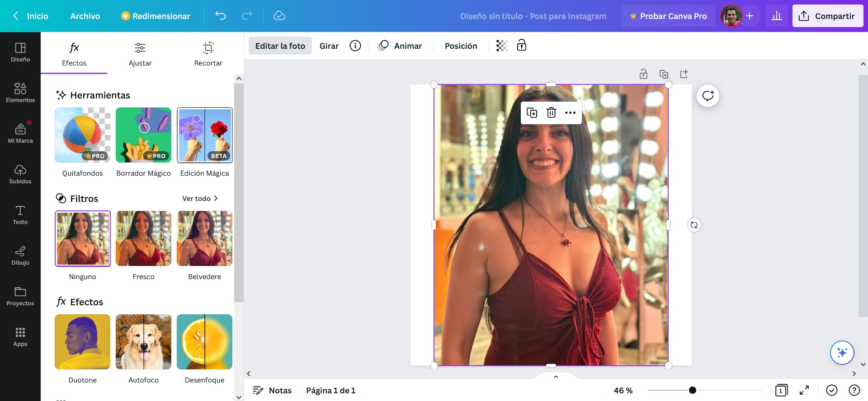Open the transparency checkerboard icon
This screenshot has width=868, height=401.
click(x=502, y=46)
